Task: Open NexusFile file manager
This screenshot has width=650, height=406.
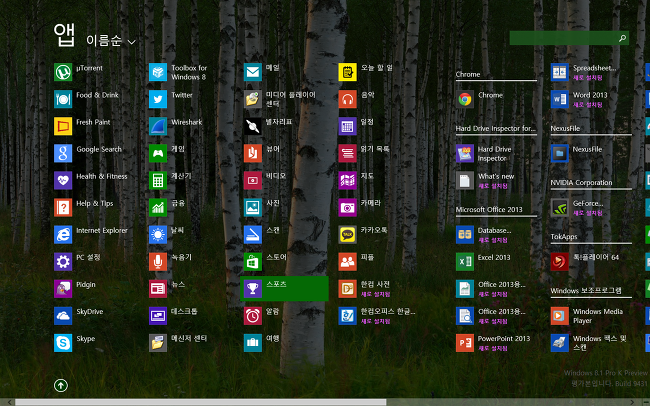Action: point(560,153)
